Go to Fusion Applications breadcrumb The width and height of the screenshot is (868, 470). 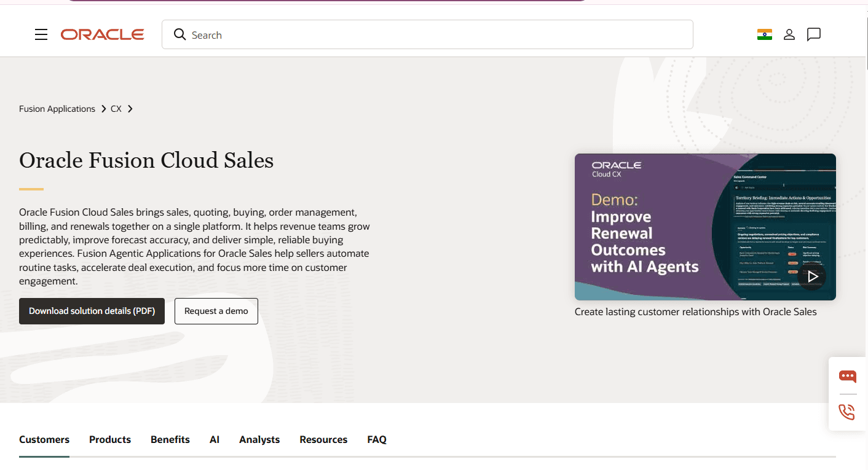click(57, 109)
